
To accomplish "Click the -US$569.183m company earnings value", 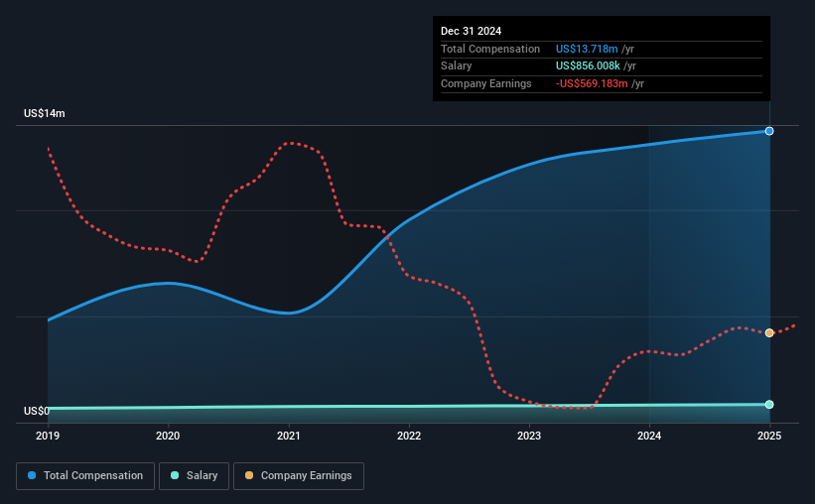I will [592, 83].
